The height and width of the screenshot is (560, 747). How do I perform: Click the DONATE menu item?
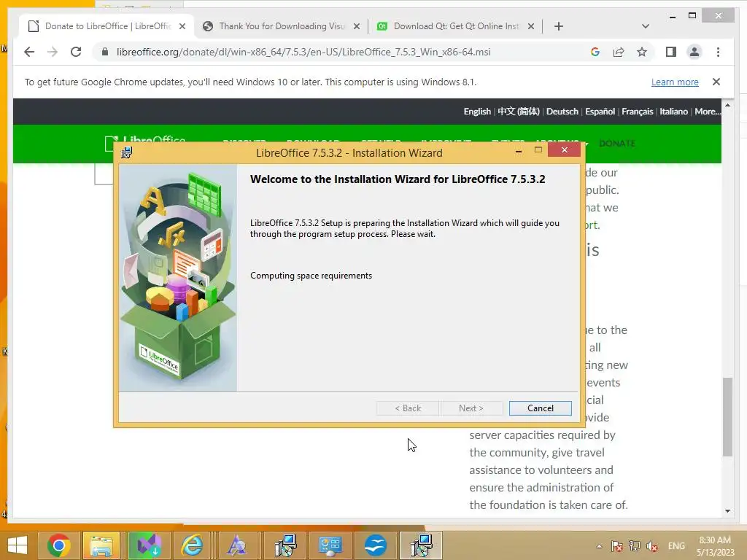(617, 144)
